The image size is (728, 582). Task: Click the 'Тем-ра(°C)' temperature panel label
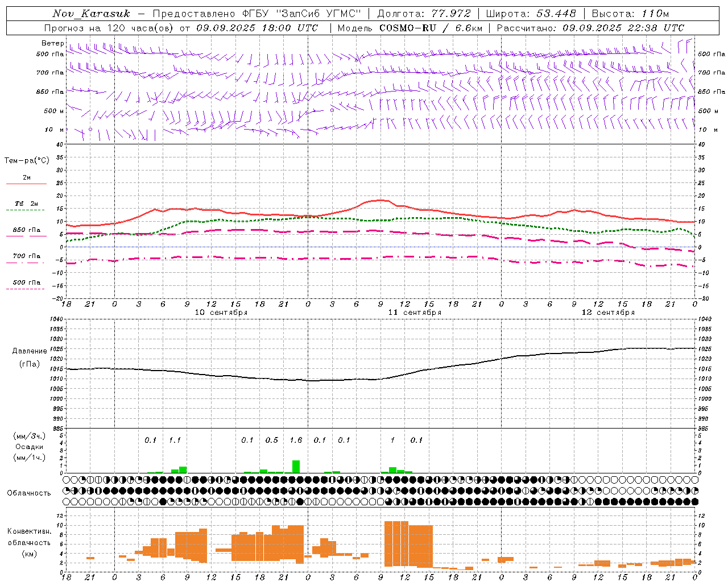[27, 161]
